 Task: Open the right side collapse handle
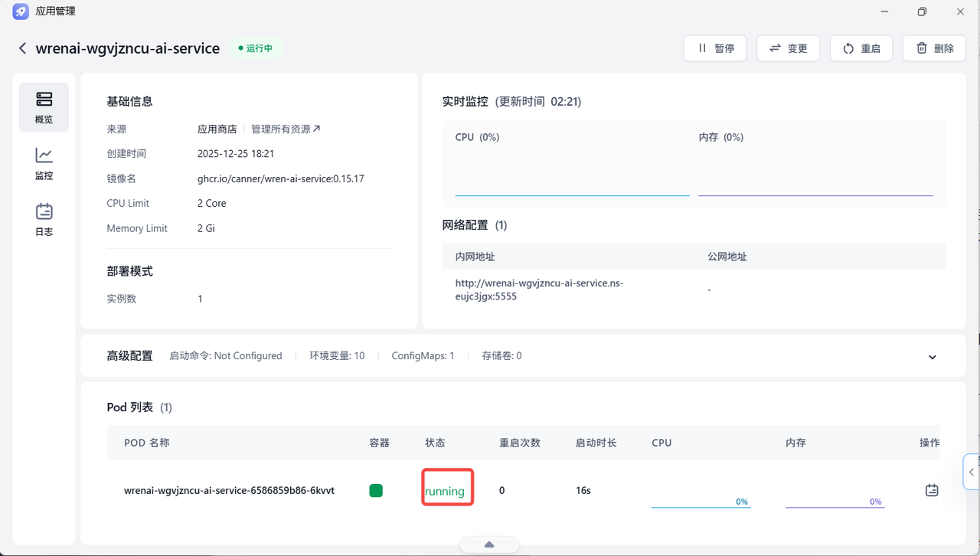[x=972, y=472]
